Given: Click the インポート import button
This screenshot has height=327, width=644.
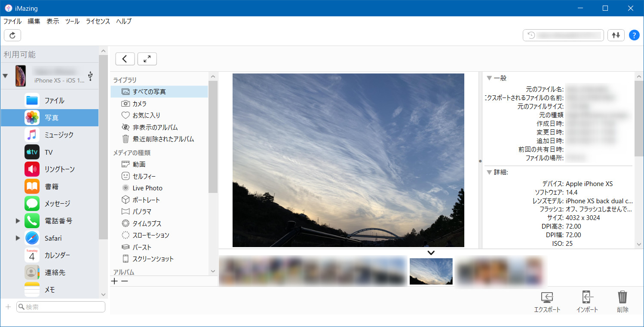Looking at the screenshot, I should pos(587,302).
